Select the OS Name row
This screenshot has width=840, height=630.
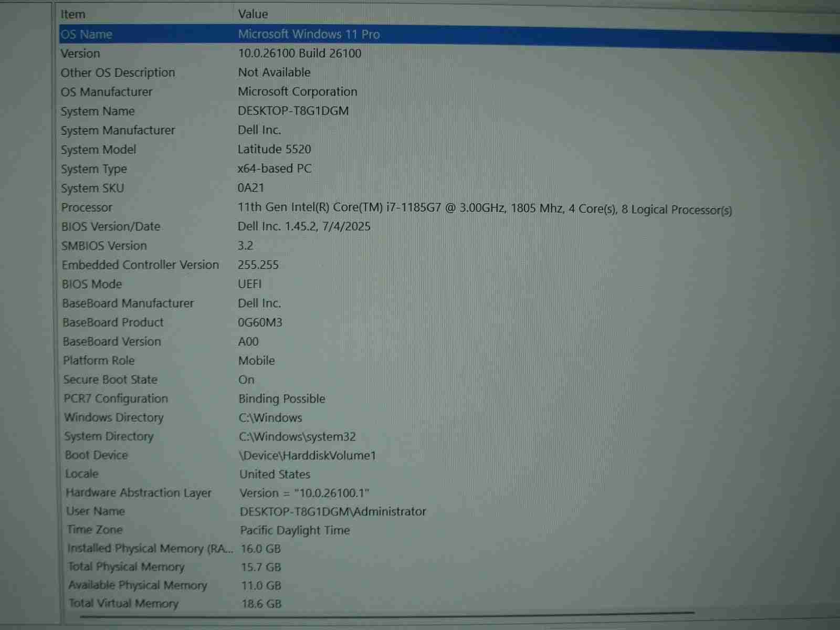point(87,35)
